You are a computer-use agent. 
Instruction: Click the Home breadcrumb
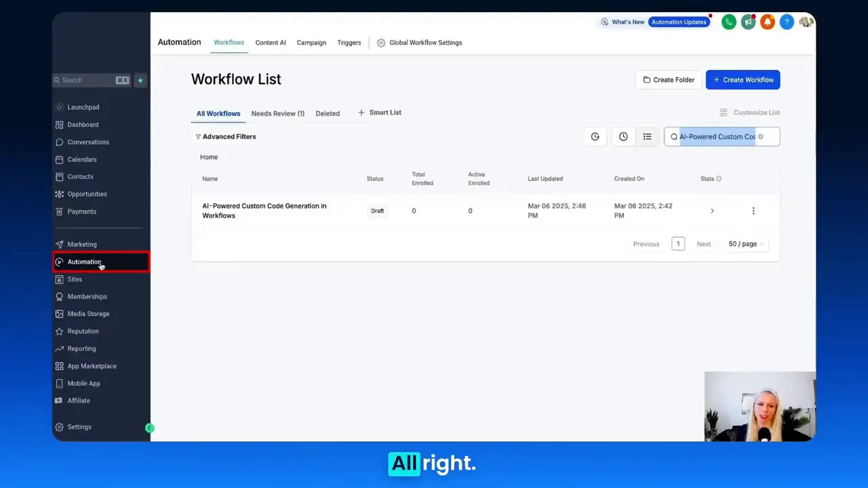[x=209, y=157]
